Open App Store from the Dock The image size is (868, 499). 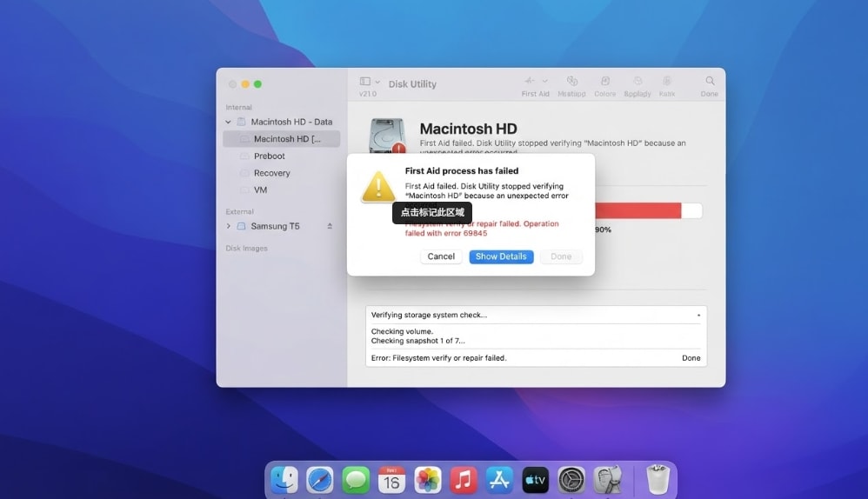(x=499, y=480)
